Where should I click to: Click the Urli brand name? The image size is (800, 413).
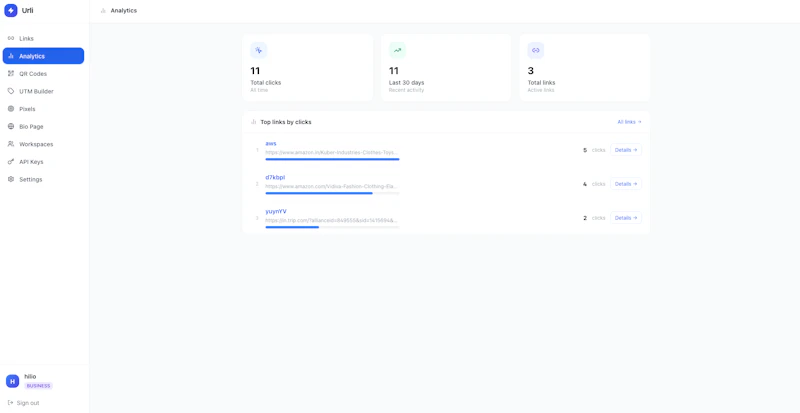click(28, 11)
